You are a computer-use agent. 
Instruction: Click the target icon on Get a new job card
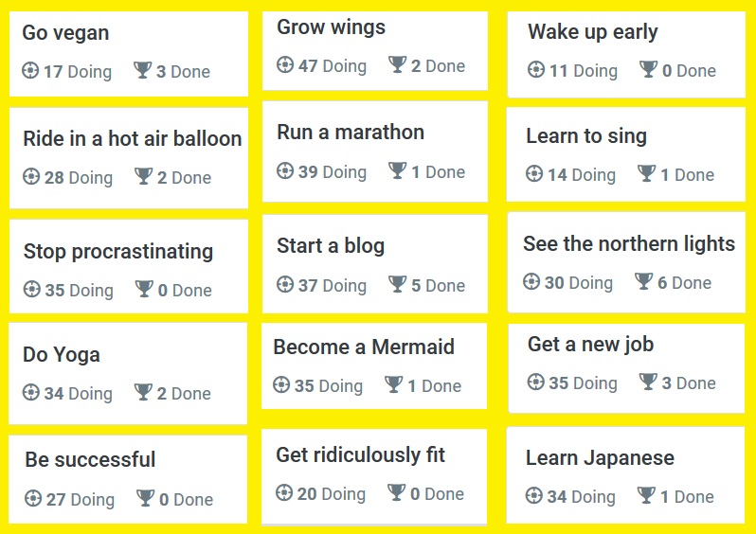(x=535, y=382)
